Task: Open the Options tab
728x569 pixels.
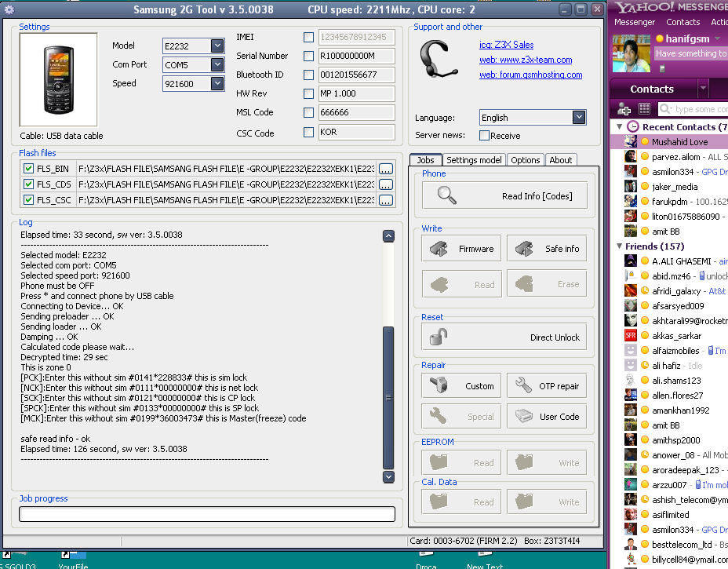Action: coord(525,160)
